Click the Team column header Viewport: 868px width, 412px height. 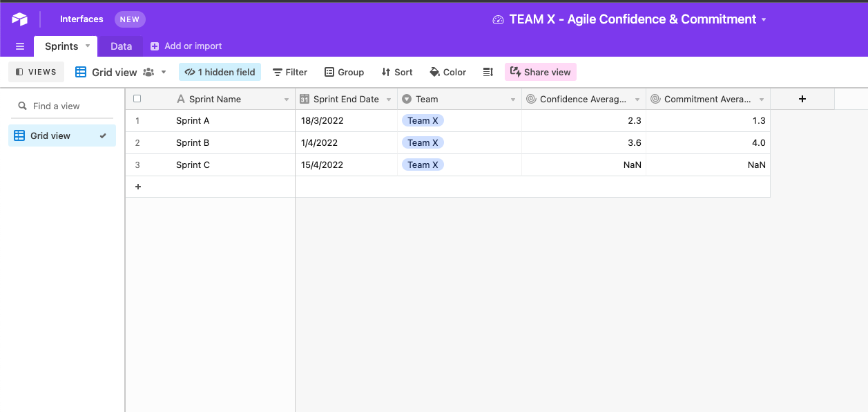point(459,99)
